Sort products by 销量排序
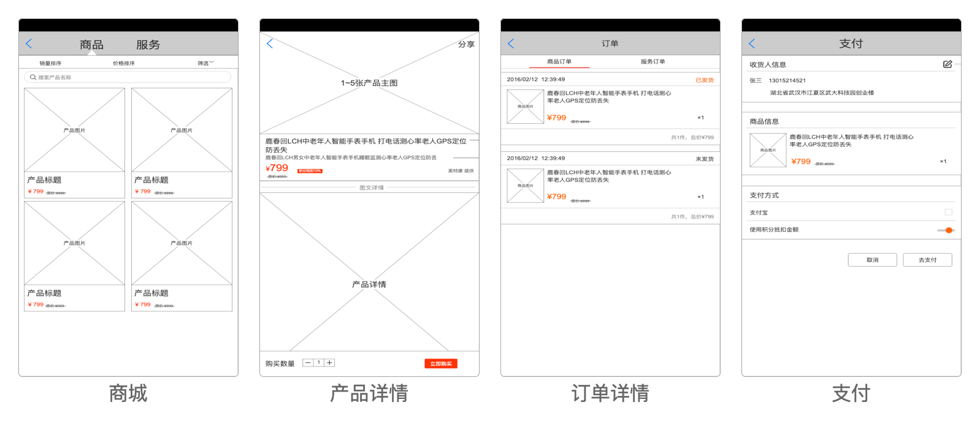 (50, 63)
